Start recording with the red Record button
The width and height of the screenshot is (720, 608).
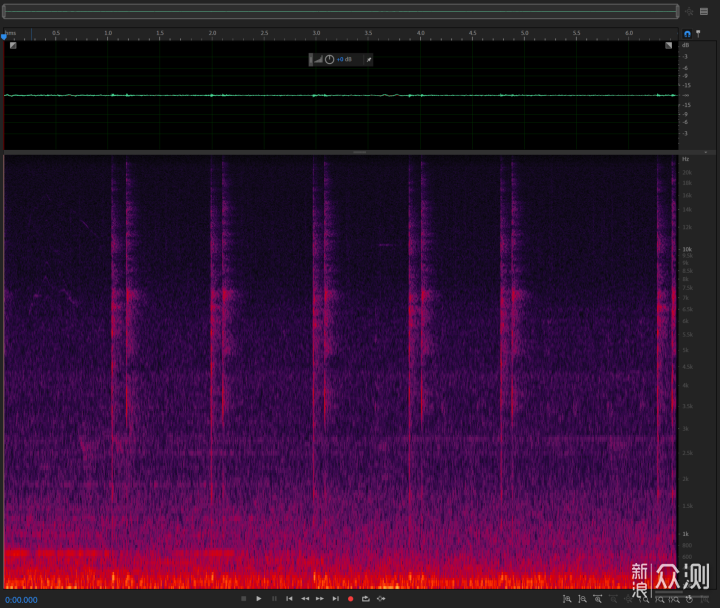click(351, 598)
